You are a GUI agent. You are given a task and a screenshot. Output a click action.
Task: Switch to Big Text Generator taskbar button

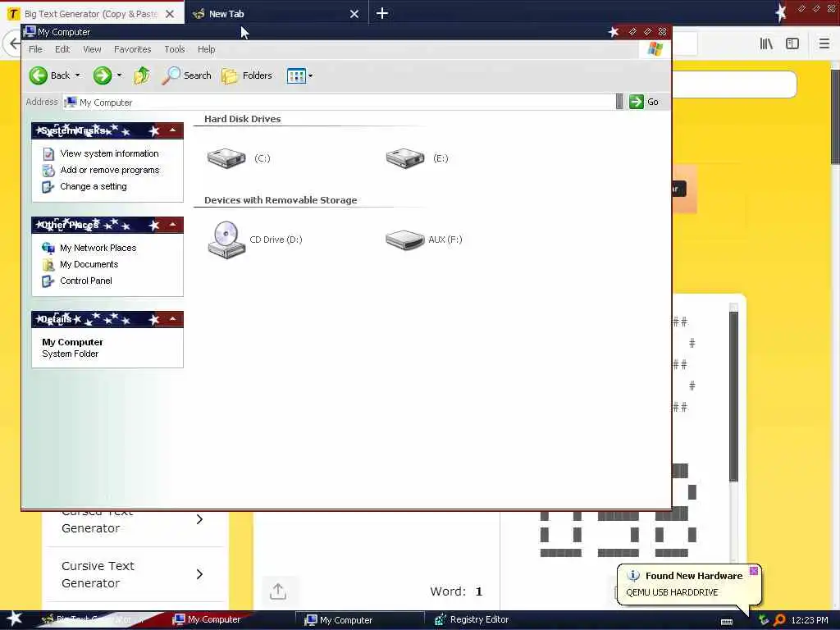pyautogui.click(x=94, y=619)
